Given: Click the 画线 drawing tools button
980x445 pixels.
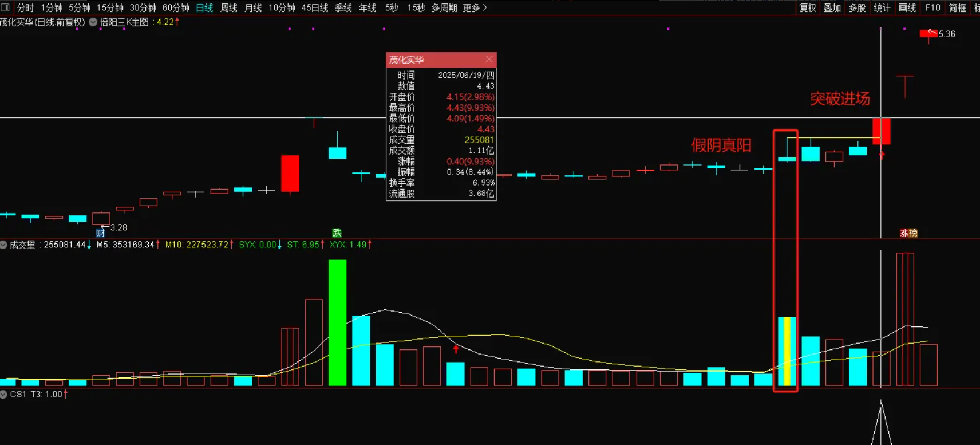Looking at the screenshot, I should [907, 7].
